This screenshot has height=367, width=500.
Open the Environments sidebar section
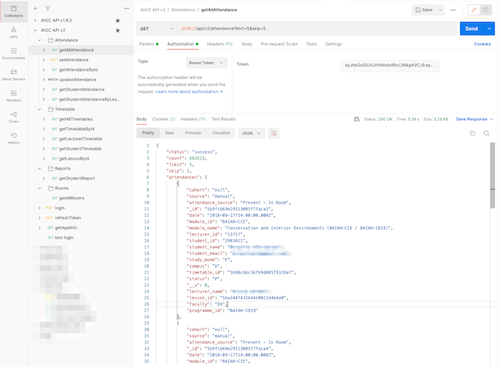(x=14, y=54)
